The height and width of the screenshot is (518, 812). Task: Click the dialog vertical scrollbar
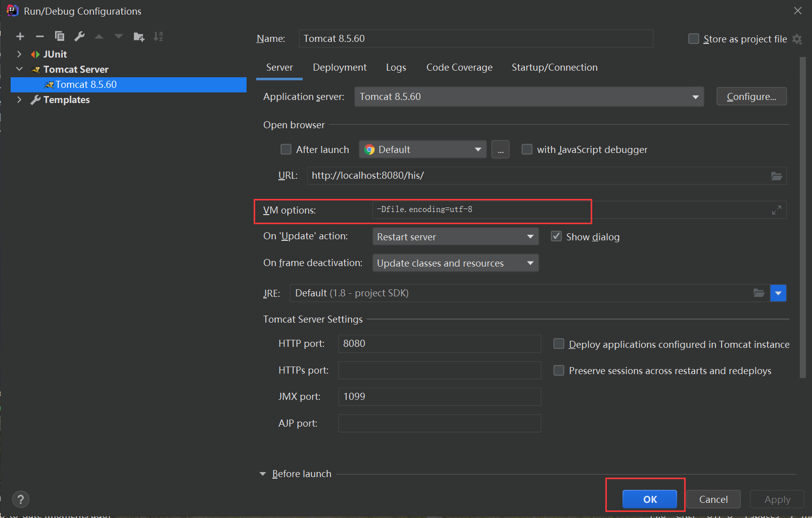click(x=803, y=217)
